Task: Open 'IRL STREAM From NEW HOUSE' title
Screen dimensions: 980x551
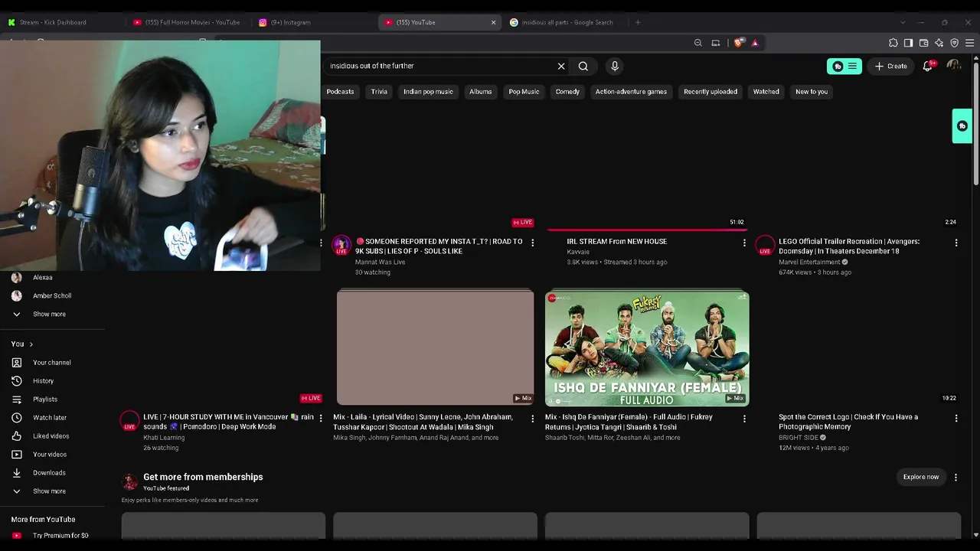Action: pyautogui.click(x=617, y=242)
